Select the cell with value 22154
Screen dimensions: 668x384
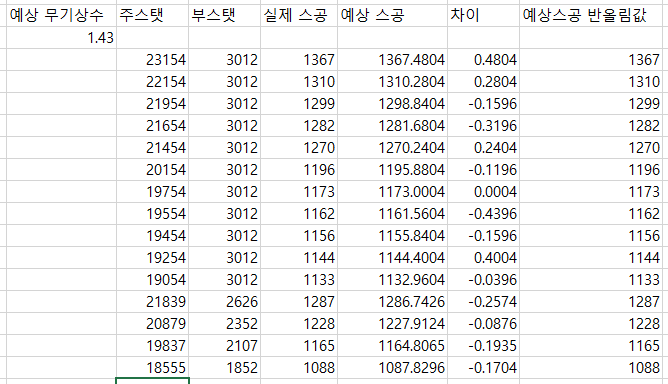(153, 82)
